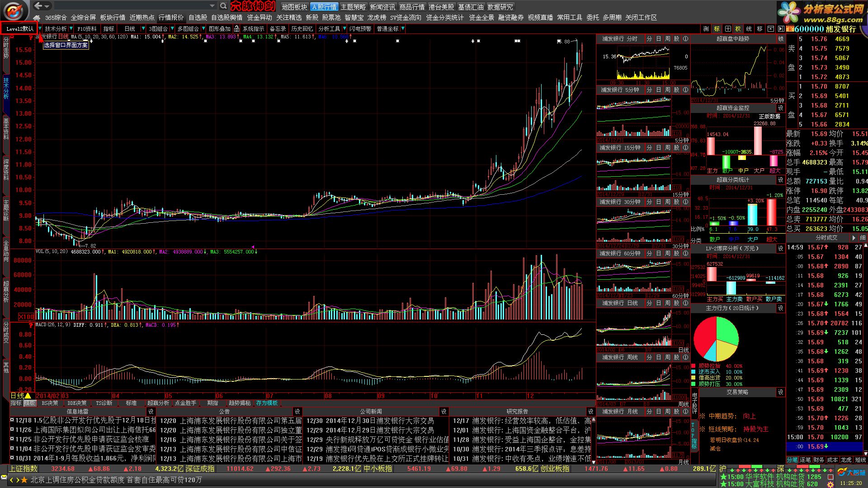
Task: Open the 分析工具 dropdown arrow
Action: tap(344, 28)
